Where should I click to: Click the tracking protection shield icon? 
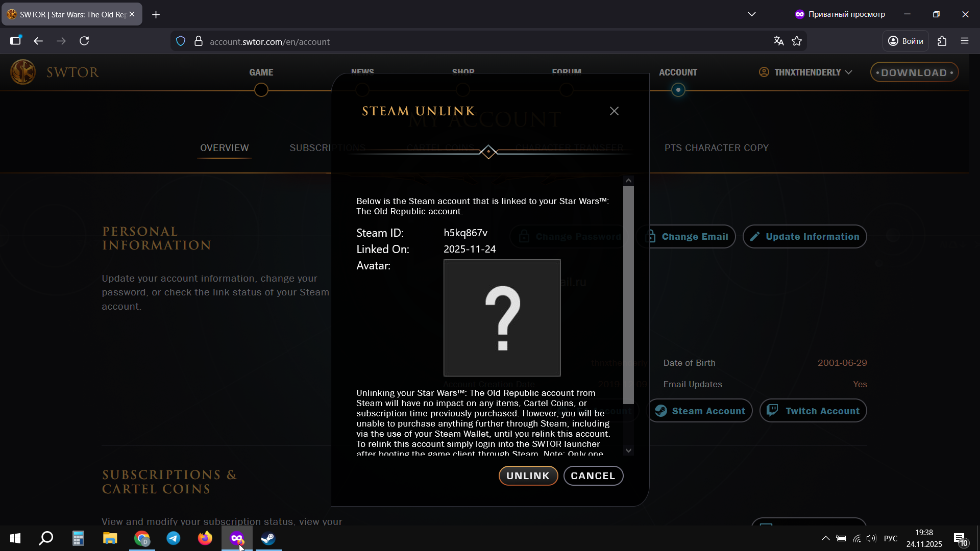coord(181,41)
